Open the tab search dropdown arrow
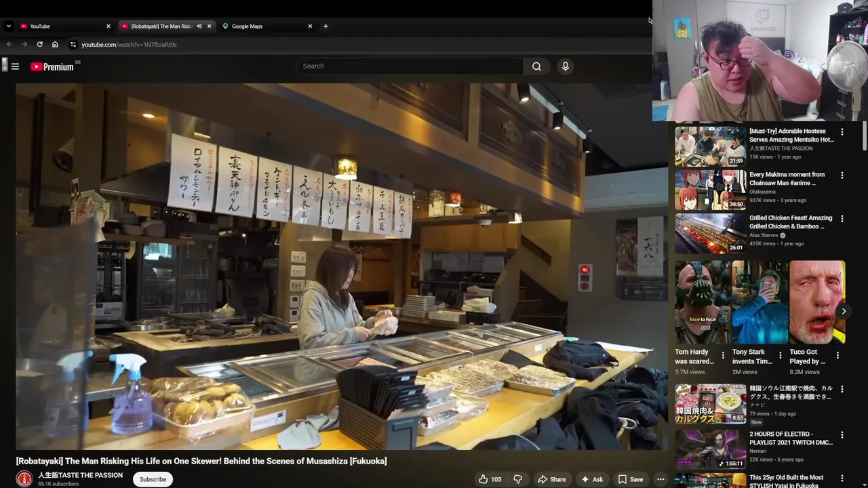The width and height of the screenshot is (868, 488). (x=8, y=26)
